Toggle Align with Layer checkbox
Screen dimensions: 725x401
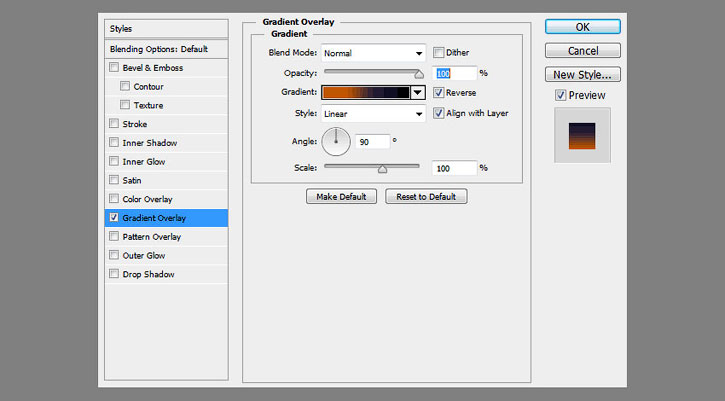coord(438,113)
